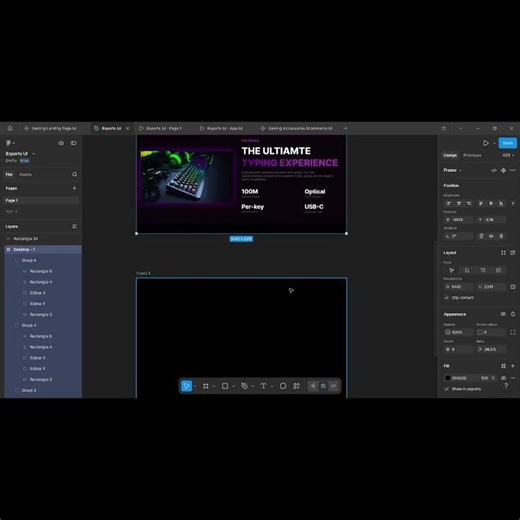Screen dimensions: 520x520
Task: Select the grid layout flow option
Action: (x=498, y=270)
